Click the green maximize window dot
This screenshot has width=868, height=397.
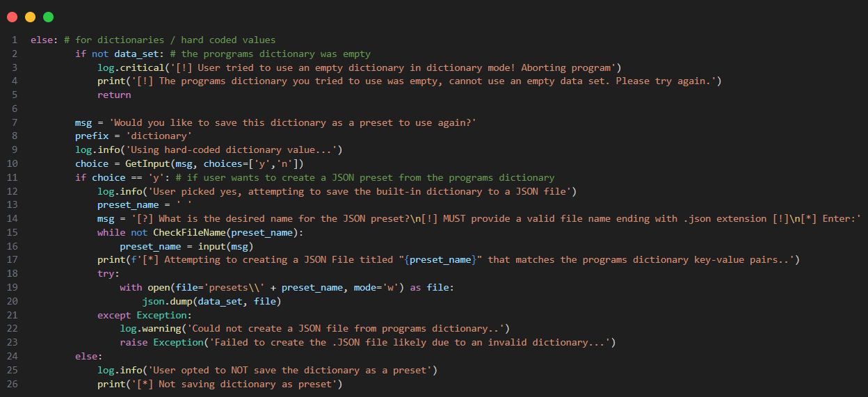48,17
